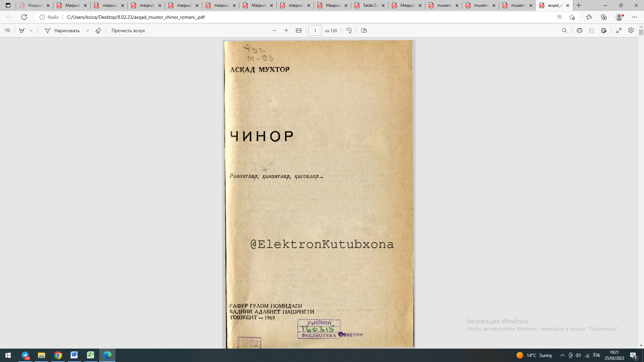Open Telegram from the taskbar

pyautogui.click(x=25, y=355)
